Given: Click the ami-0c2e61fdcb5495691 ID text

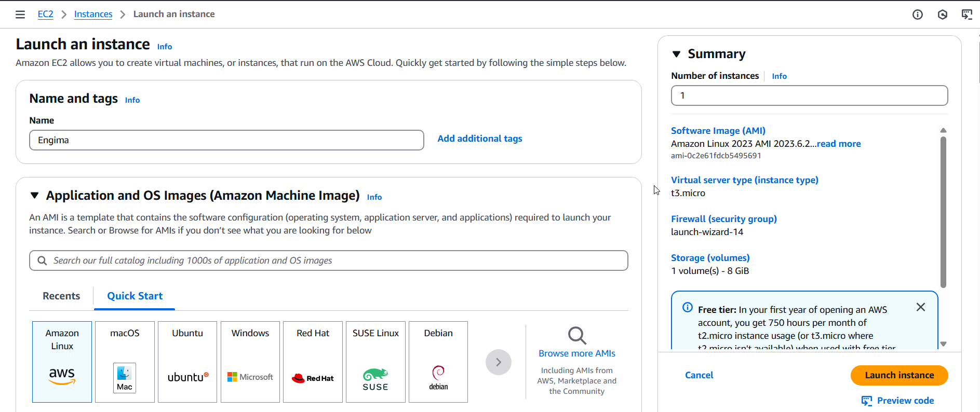Looking at the screenshot, I should 716,156.
